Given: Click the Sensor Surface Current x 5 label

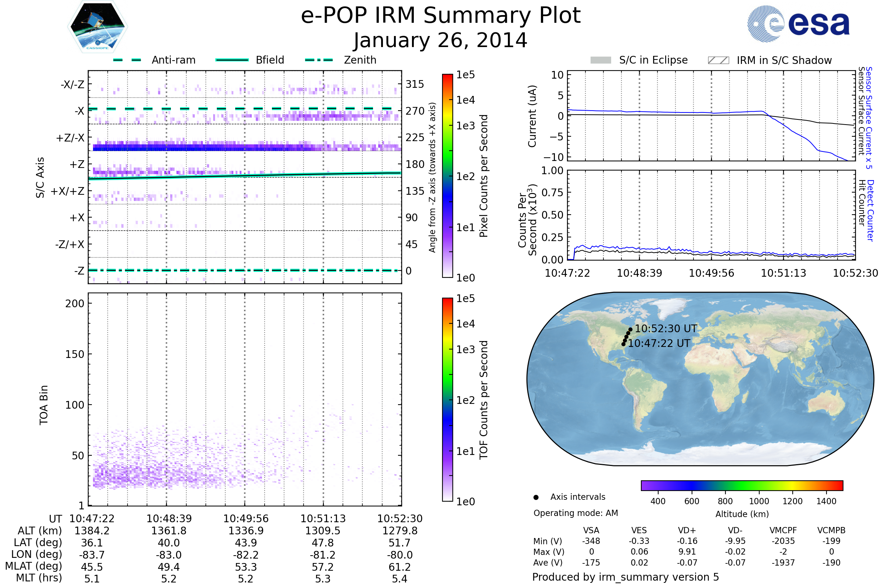Looking at the screenshot, I should pyautogui.click(x=869, y=118).
